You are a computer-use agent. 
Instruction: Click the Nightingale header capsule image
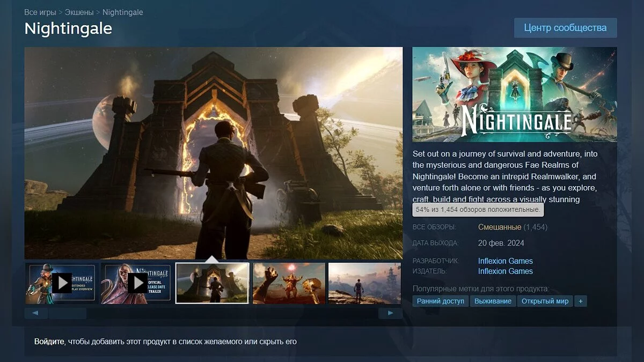click(515, 94)
